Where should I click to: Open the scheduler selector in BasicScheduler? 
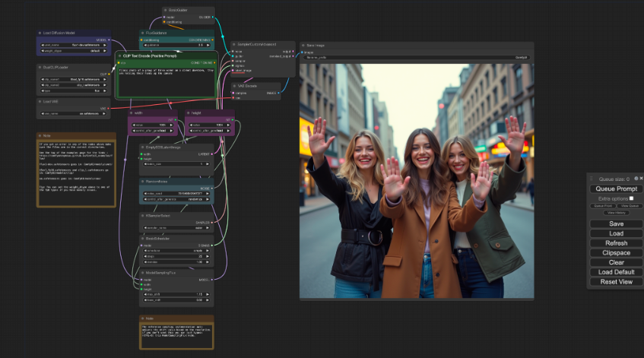[x=176, y=250]
